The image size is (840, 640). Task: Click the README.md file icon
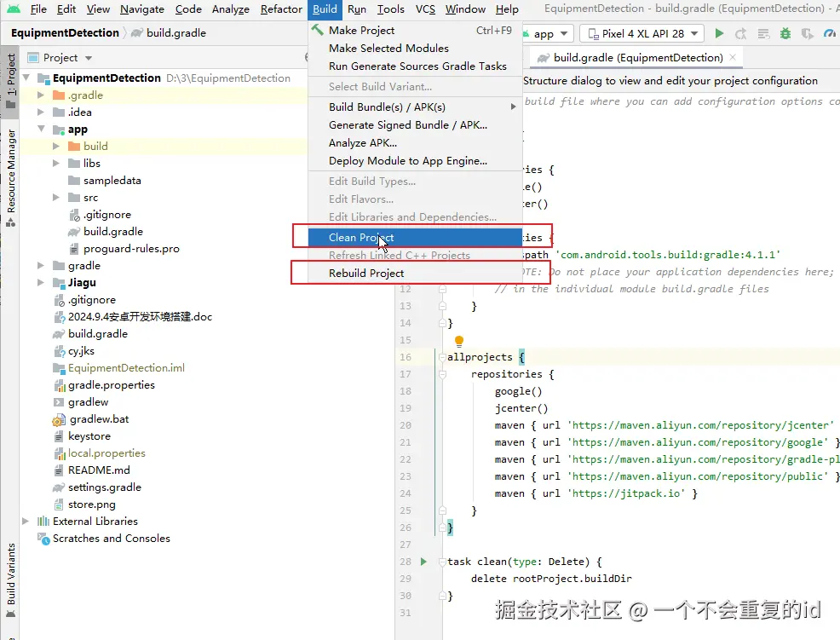tap(59, 470)
